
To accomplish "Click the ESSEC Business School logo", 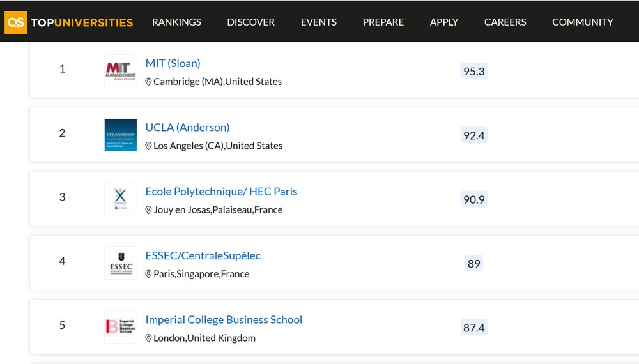I will (x=121, y=263).
